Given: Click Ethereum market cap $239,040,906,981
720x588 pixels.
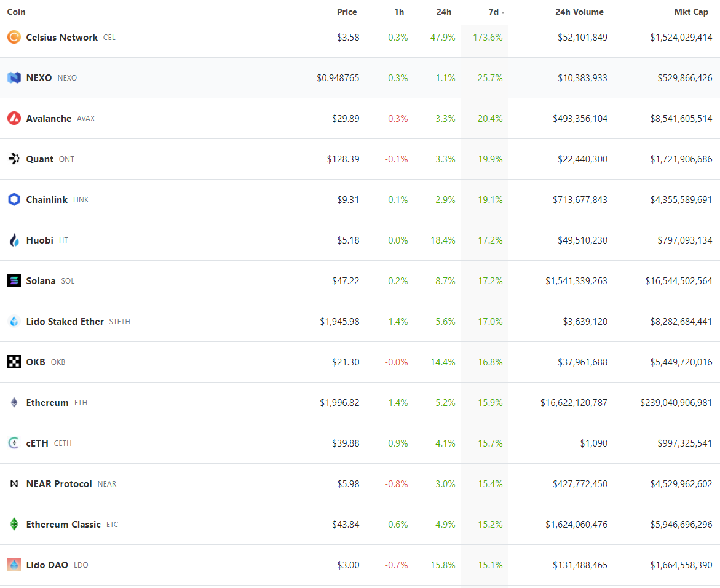Looking at the screenshot, I should coord(676,403).
